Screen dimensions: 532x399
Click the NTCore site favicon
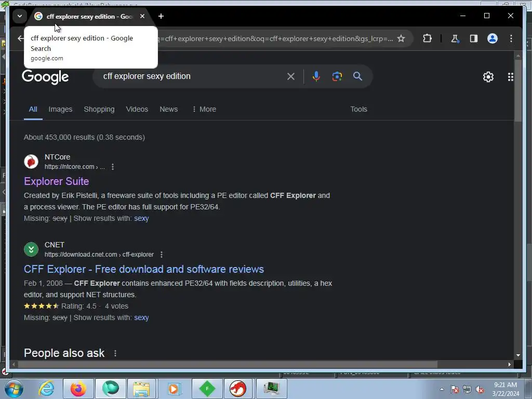point(31,162)
